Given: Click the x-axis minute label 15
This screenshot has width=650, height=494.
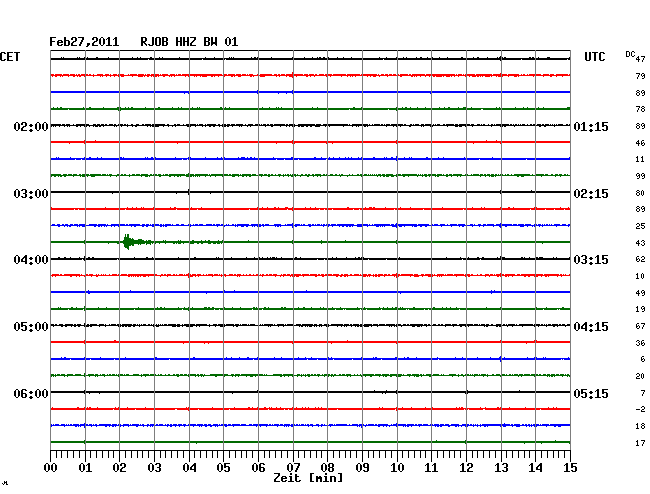Looking at the screenshot, I should click(570, 468).
